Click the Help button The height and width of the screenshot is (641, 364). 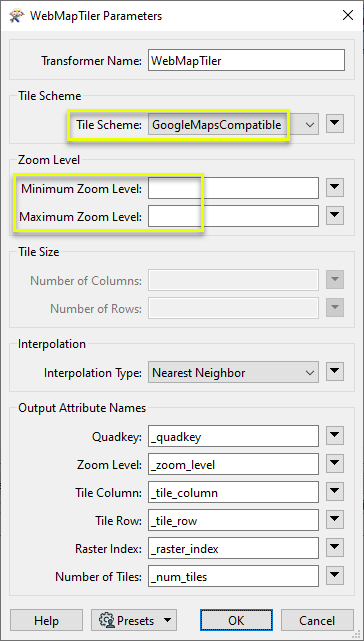[46, 621]
